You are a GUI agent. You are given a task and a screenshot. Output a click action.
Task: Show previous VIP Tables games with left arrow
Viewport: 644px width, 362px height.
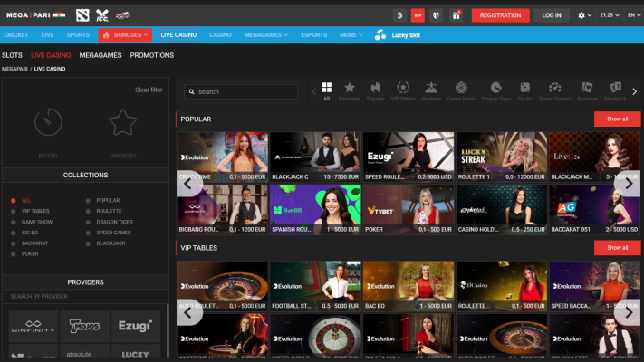tap(189, 313)
